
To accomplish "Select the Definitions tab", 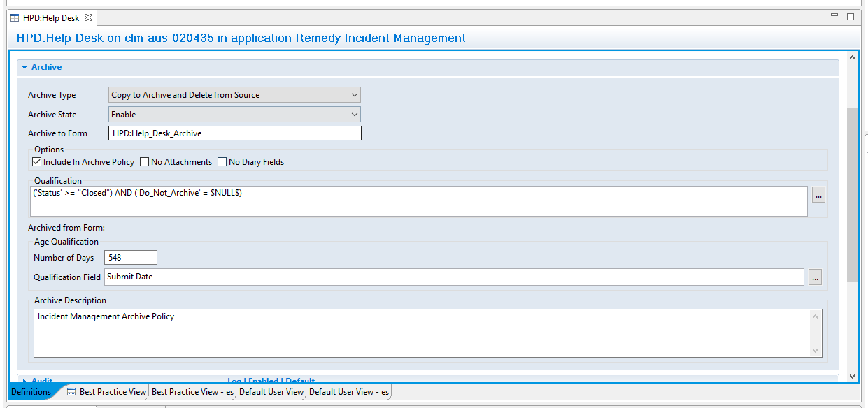I will tap(31, 392).
